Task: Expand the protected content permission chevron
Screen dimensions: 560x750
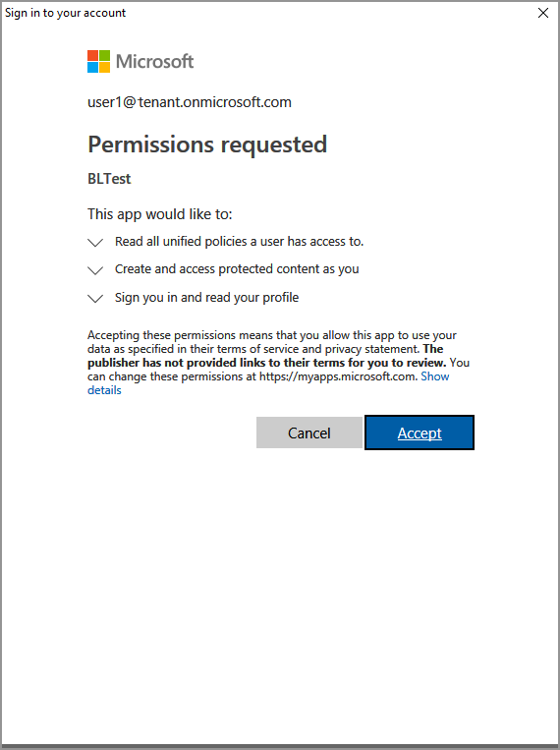Action: 95,270
